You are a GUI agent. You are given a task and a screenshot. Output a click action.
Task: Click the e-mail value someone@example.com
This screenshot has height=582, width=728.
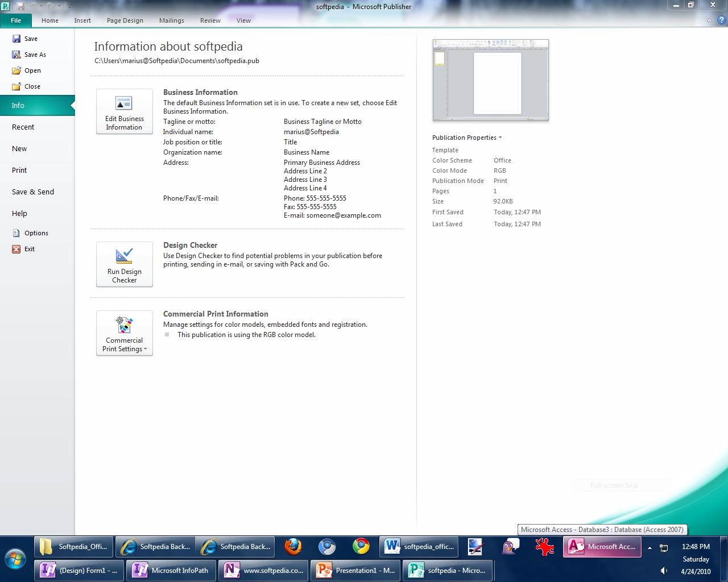[x=344, y=215]
